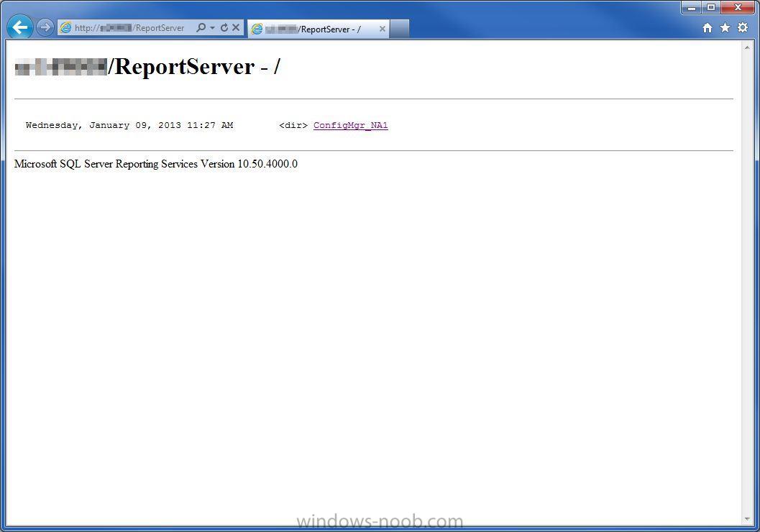The image size is (760, 532).
Task: Open the Tools gear menu
Action: pyautogui.click(x=743, y=27)
